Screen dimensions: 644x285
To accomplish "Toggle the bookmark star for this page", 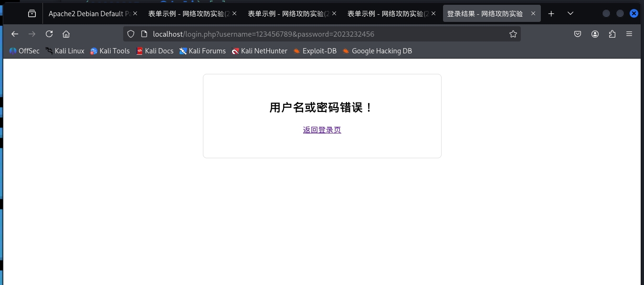I will (x=513, y=34).
